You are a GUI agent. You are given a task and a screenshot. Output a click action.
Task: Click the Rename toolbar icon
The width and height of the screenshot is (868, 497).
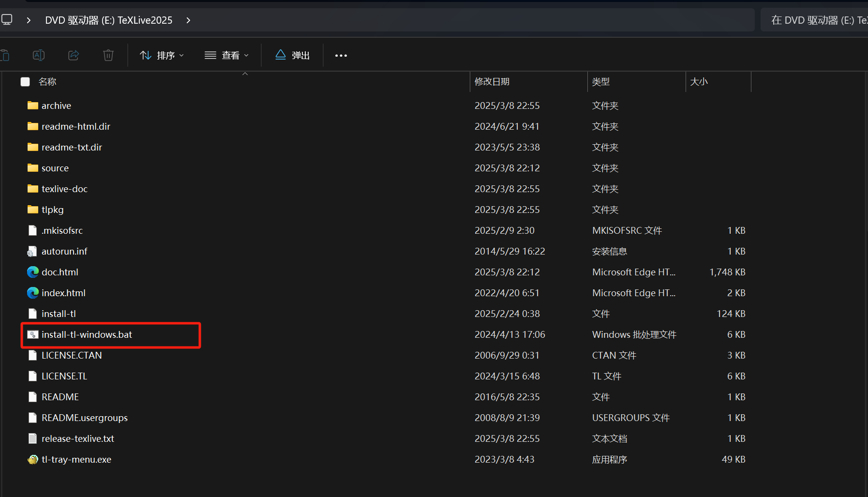39,55
